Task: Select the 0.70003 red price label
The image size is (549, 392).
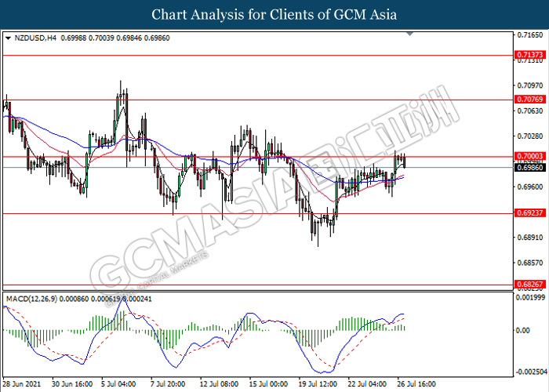Action: [x=529, y=156]
